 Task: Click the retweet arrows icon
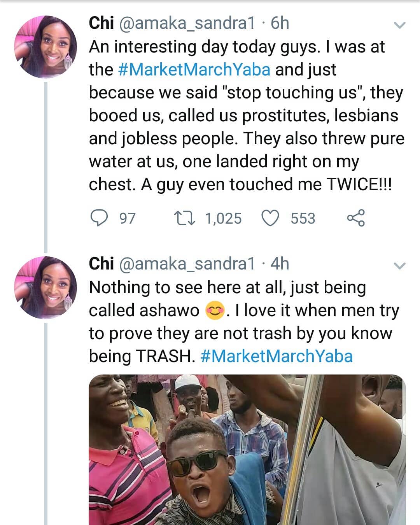184,218
